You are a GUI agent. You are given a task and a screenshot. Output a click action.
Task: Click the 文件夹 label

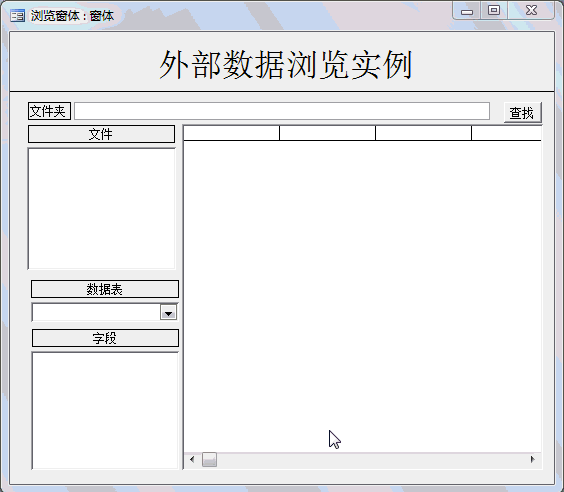click(x=49, y=111)
